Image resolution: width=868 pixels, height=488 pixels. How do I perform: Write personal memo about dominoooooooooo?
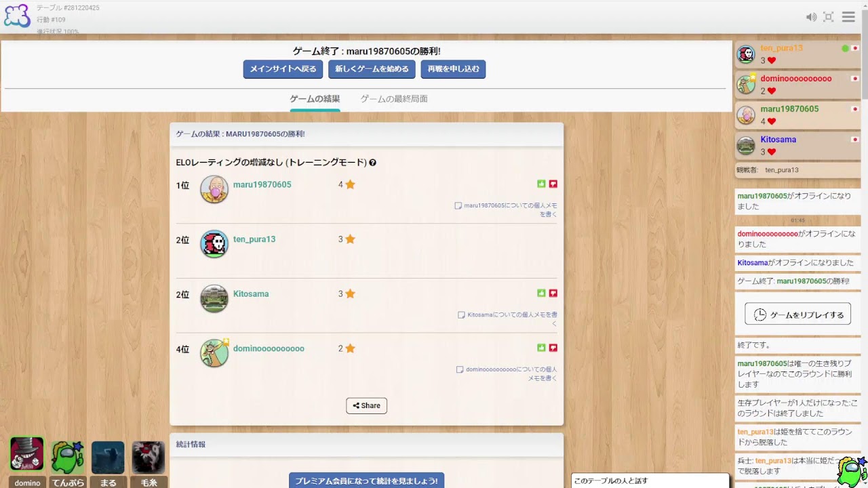coord(507,373)
